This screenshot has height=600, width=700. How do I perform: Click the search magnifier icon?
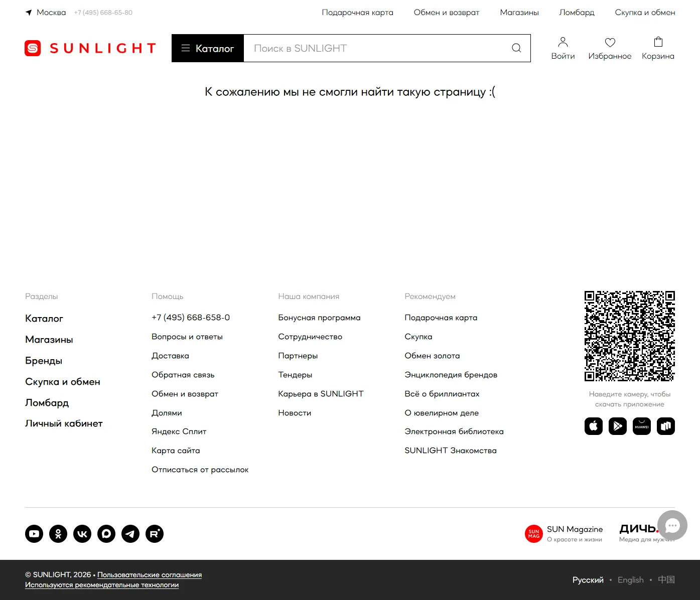click(516, 48)
